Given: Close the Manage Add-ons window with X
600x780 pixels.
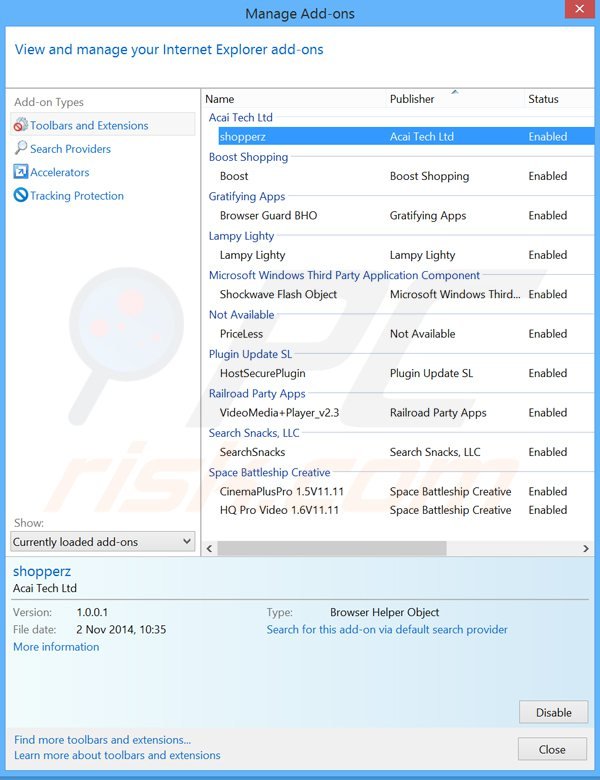Looking at the screenshot, I should pos(579,9).
